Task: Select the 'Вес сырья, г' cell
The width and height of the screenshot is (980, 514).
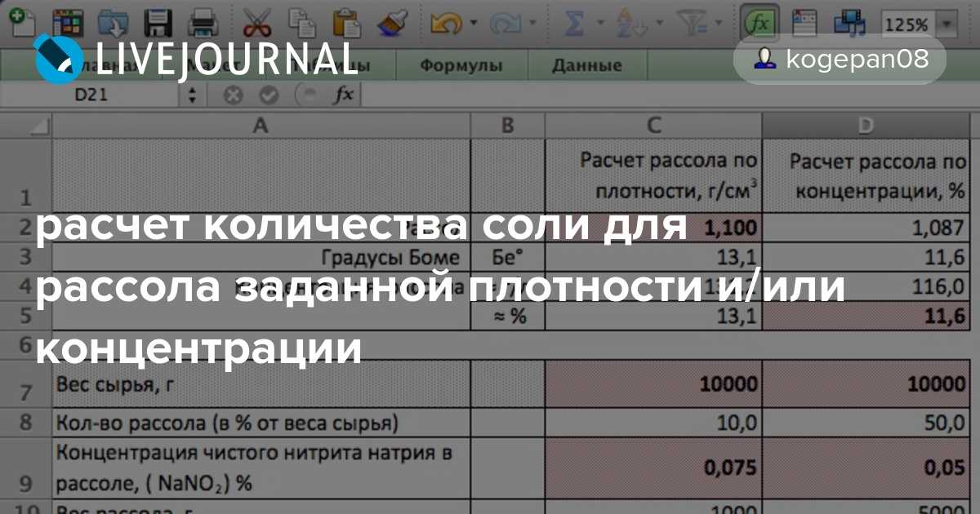Action: [261, 383]
